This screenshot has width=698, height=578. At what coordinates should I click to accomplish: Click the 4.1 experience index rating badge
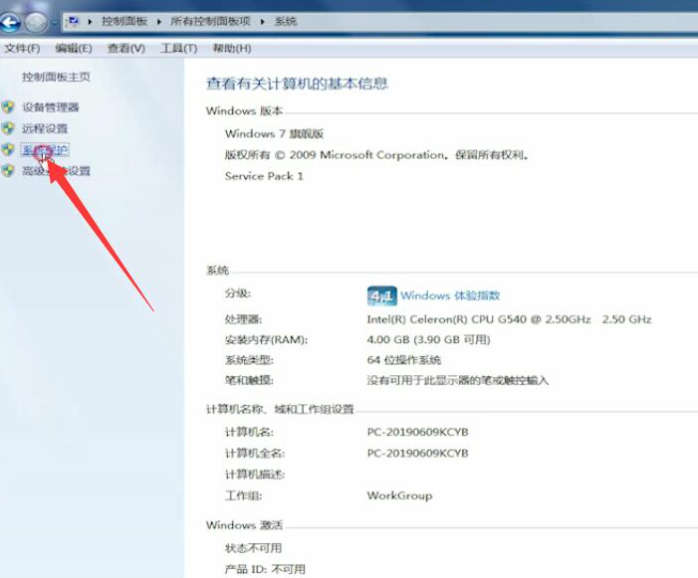(381, 296)
